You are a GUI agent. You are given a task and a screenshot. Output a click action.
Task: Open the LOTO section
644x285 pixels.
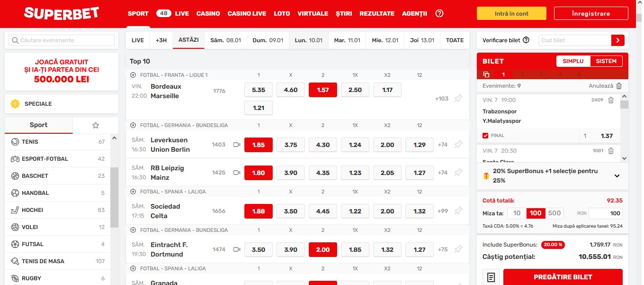[282, 13]
